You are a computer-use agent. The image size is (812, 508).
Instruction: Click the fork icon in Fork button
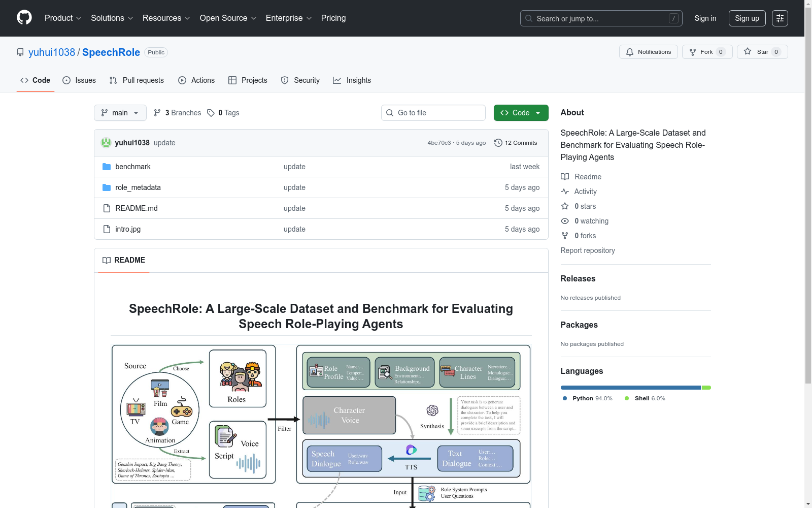click(693, 52)
